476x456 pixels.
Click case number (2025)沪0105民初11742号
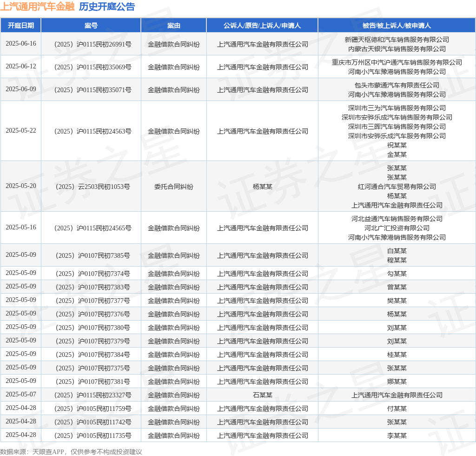point(93,422)
